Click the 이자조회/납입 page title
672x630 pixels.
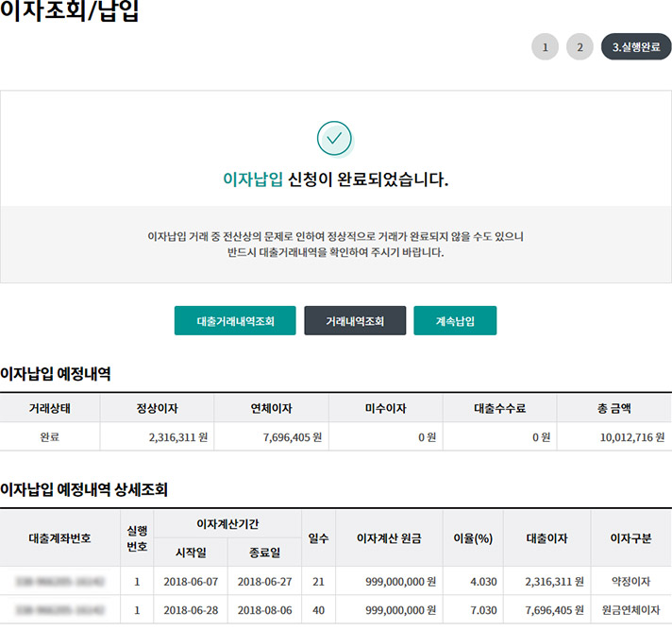(70, 14)
